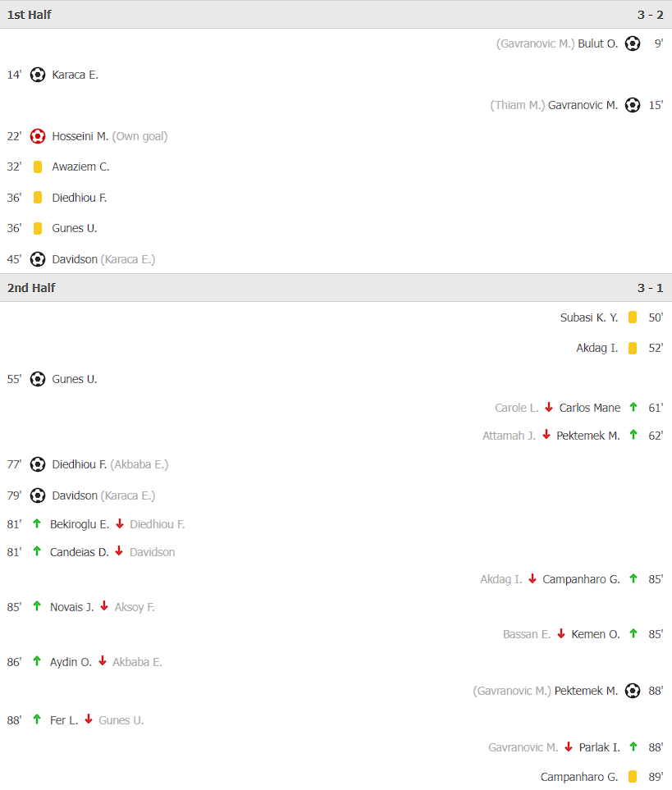
Task: Click the 1st Half section header
Action: point(336,15)
